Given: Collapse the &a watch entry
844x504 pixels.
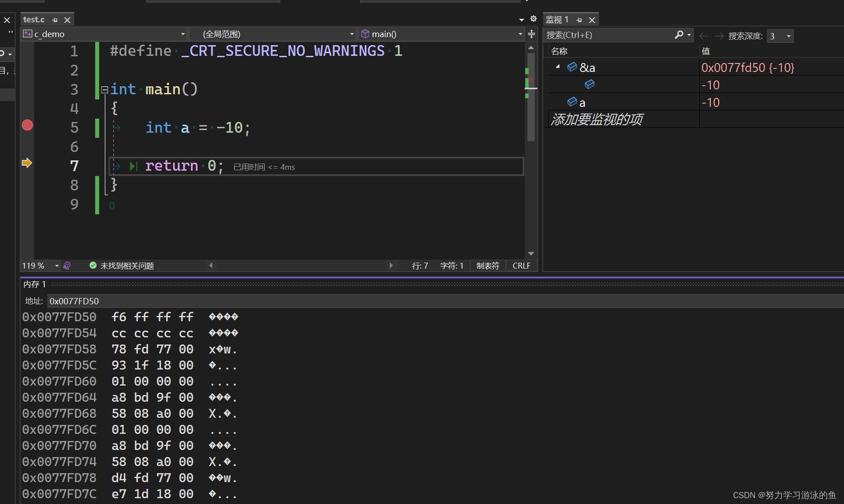Looking at the screenshot, I should click(x=558, y=67).
